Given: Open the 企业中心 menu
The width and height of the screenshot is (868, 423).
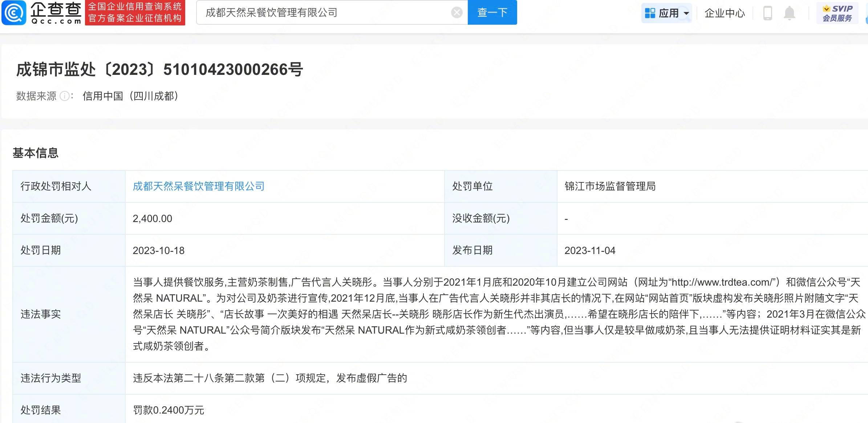Looking at the screenshot, I should [725, 13].
